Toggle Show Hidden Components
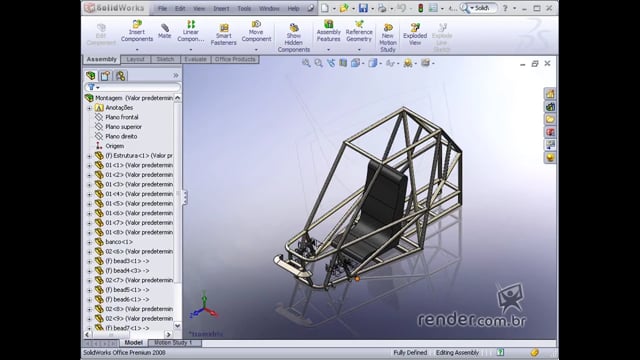Image resolution: width=640 pixels, height=360 pixels. pyautogui.click(x=293, y=38)
